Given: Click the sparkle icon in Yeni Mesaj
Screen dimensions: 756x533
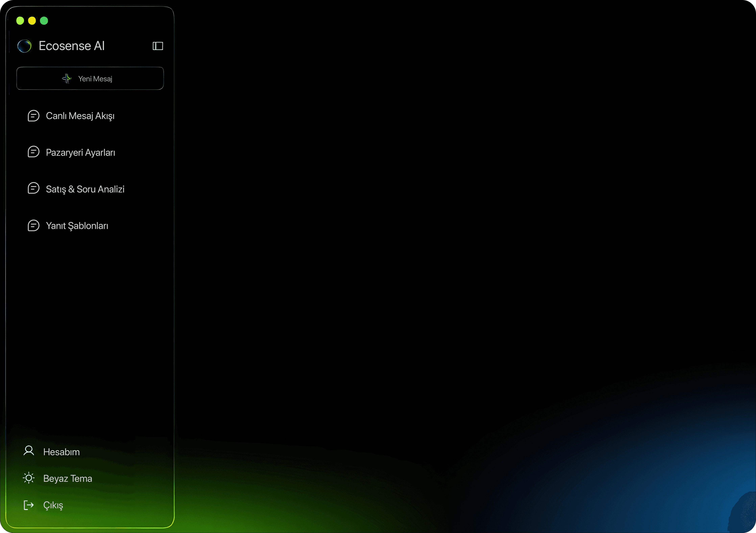Looking at the screenshot, I should (x=67, y=78).
